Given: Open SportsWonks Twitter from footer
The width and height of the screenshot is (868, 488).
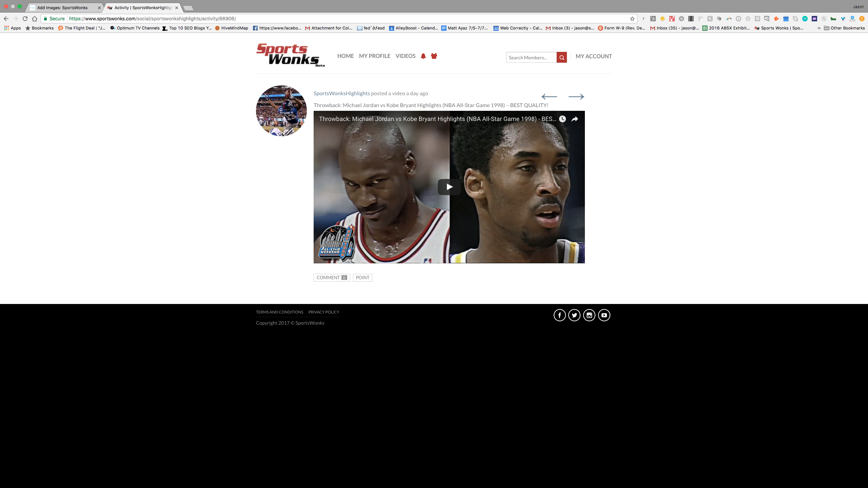Looking at the screenshot, I should 574,315.
